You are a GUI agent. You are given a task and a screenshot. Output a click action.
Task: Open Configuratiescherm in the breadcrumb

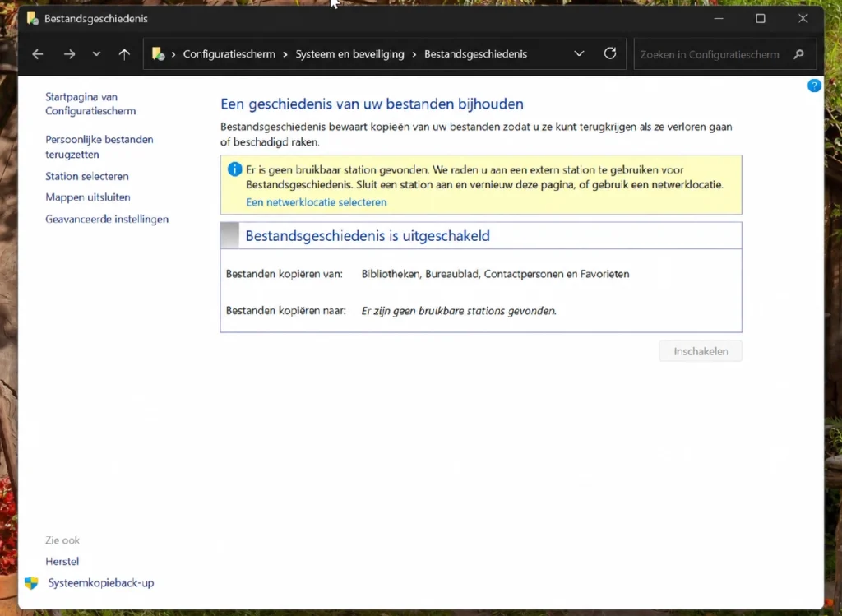click(229, 54)
